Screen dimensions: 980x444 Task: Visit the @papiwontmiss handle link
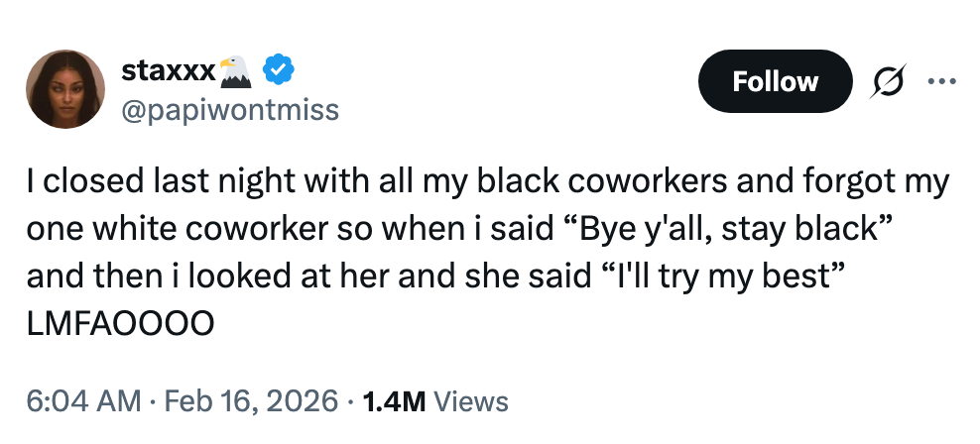229,109
